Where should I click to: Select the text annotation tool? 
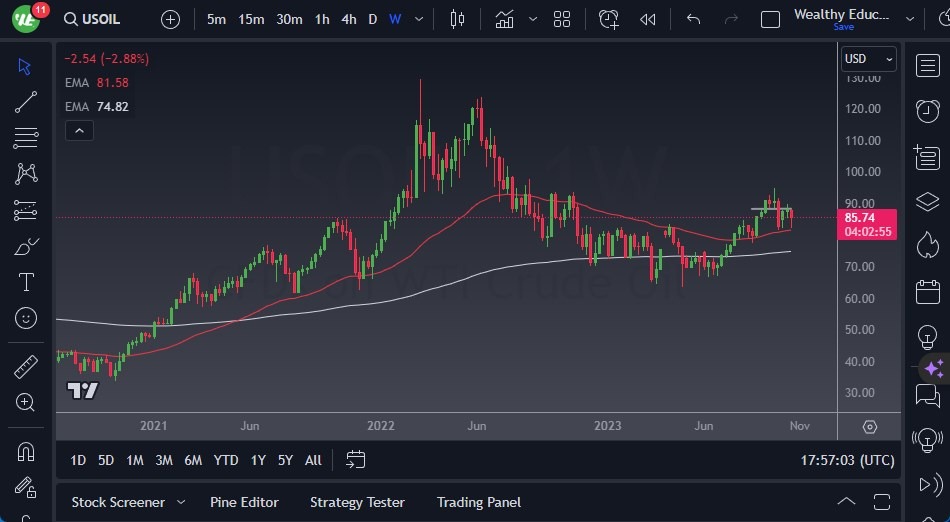pos(26,282)
